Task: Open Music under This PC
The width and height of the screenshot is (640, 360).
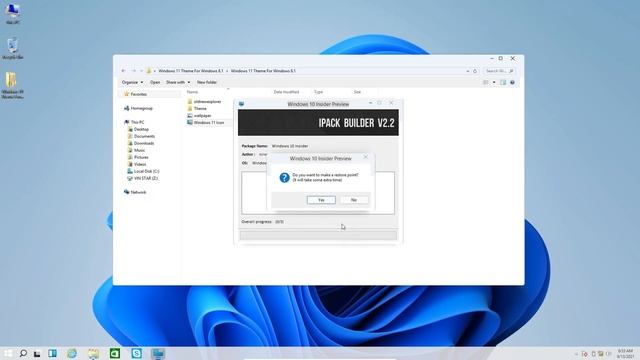Action: [136, 150]
